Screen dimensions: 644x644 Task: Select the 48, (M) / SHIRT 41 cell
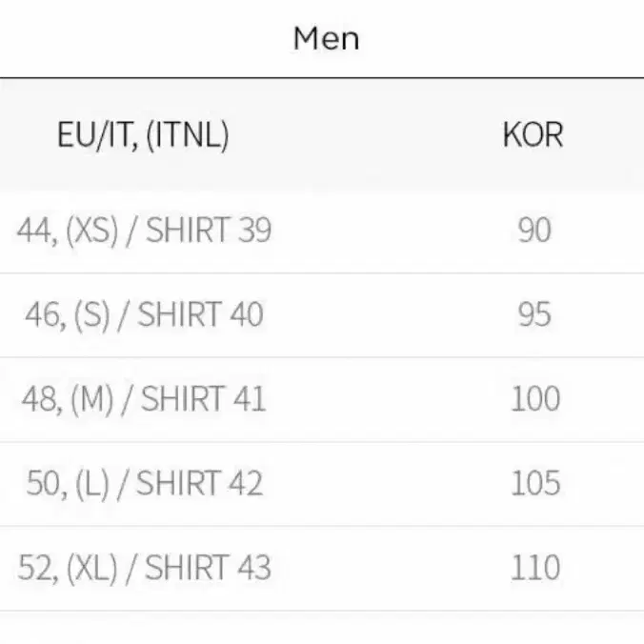click(144, 399)
